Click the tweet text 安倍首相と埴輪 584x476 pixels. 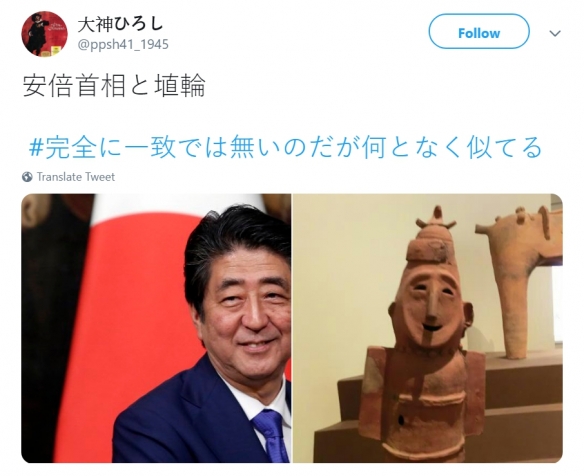pyautogui.click(x=114, y=85)
